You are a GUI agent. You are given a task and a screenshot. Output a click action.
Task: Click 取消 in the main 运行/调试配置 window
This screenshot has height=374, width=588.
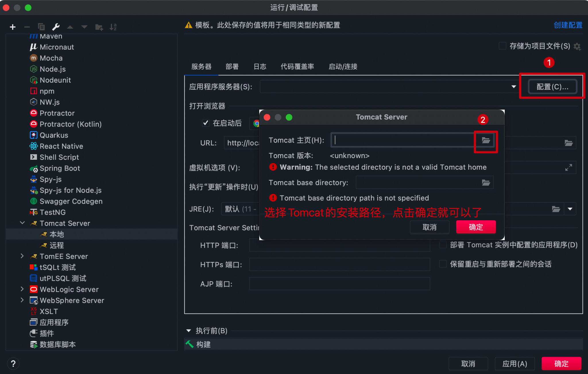(x=468, y=364)
